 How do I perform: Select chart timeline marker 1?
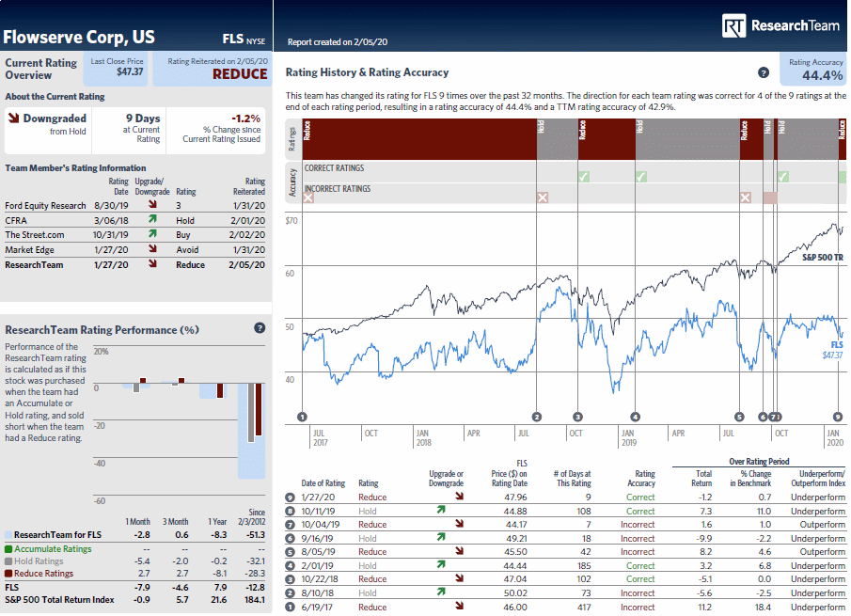point(302,417)
